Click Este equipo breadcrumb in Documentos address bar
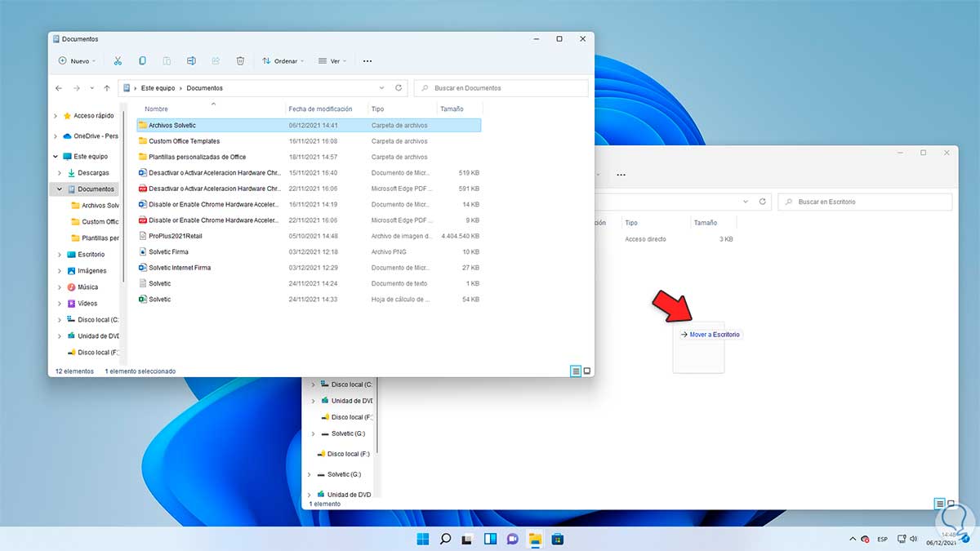Image resolution: width=980 pixels, height=551 pixels. (x=158, y=88)
